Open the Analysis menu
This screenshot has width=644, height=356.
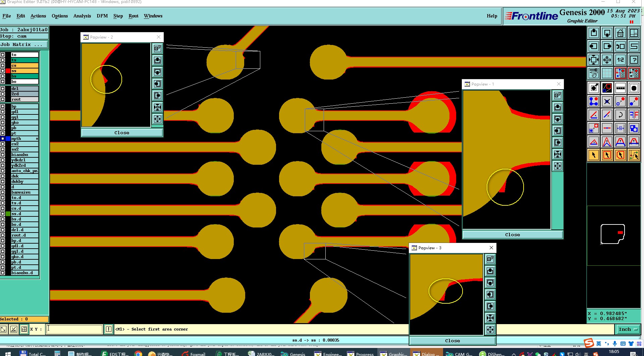point(82,16)
